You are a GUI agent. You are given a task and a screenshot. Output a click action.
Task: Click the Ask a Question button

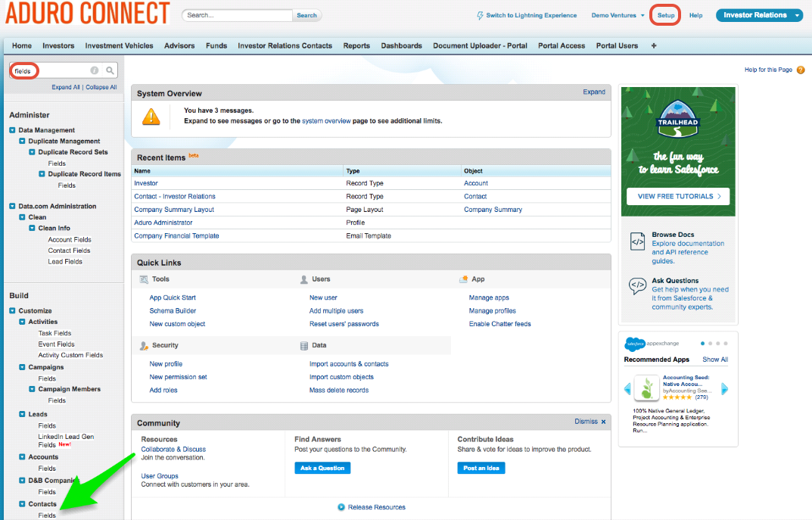click(x=322, y=468)
